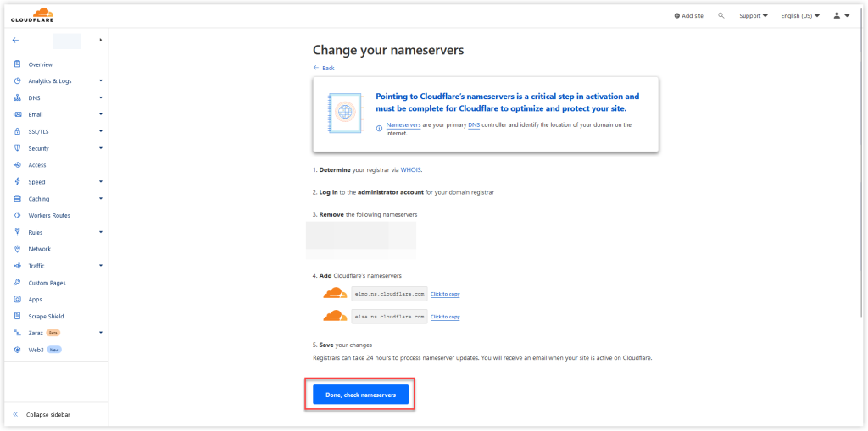Click the back arrow atop the sidebar
This screenshot has height=431, width=868.
15,40
